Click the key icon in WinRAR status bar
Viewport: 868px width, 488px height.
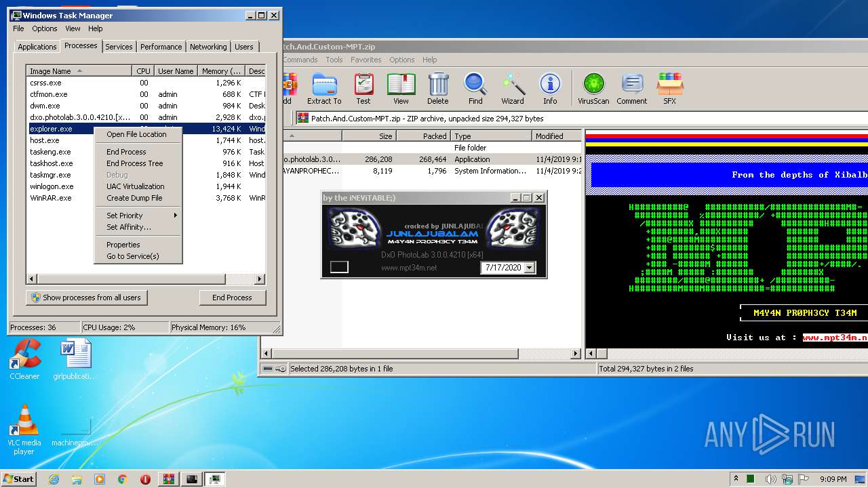tap(280, 369)
